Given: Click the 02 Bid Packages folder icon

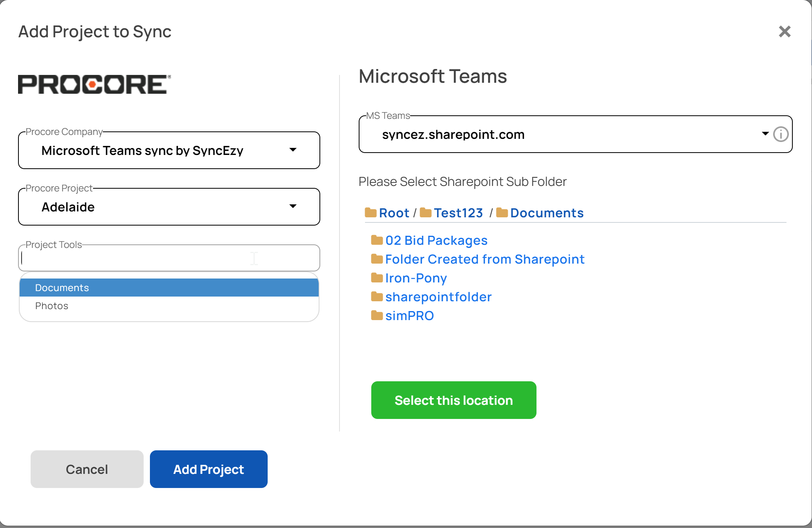Looking at the screenshot, I should pos(377,240).
